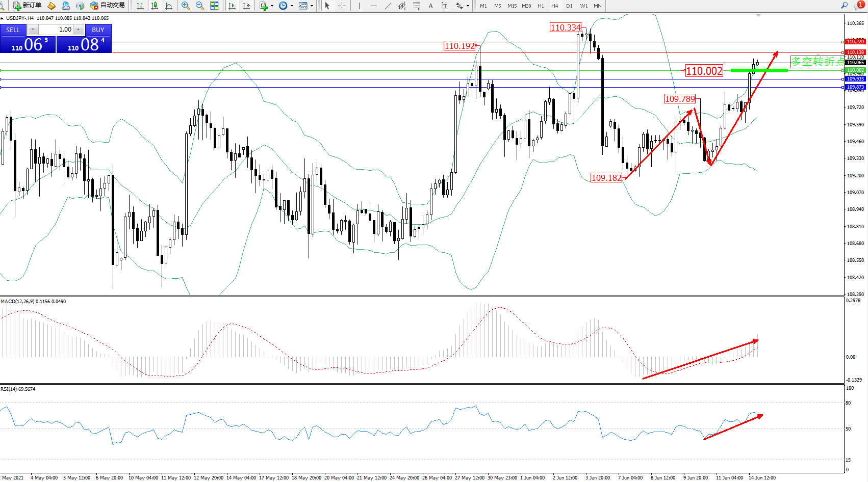868x482 pixels.
Task: Select the draw vertical line tool
Action: [359, 6]
